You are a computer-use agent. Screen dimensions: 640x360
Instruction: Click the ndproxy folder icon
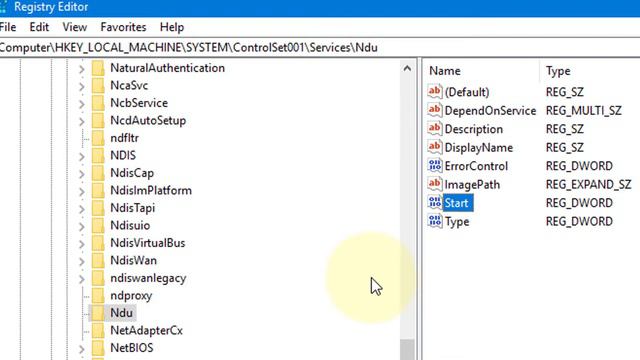point(98,296)
